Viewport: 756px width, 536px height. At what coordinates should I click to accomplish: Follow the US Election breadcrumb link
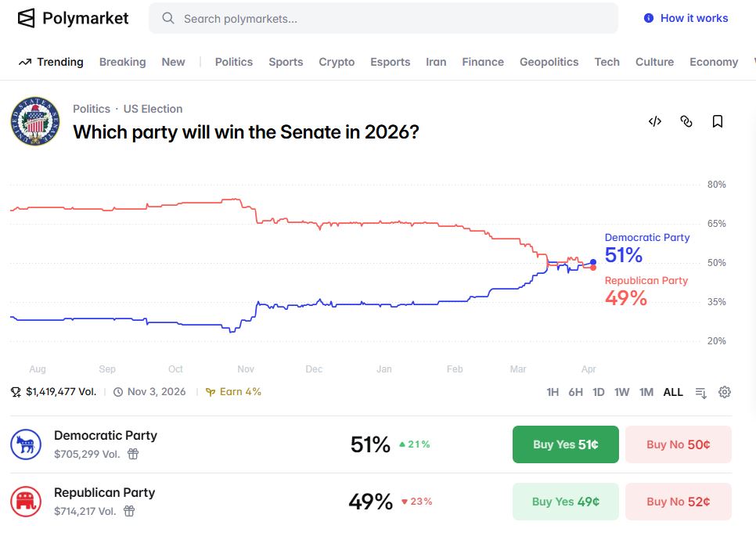[x=153, y=109]
